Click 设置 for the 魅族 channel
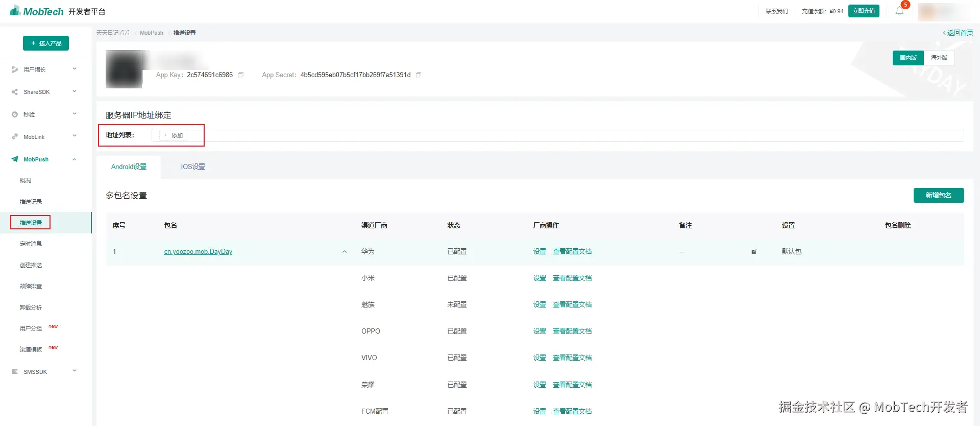Image resolution: width=980 pixels, height=426 pixels. coord(540,304)
